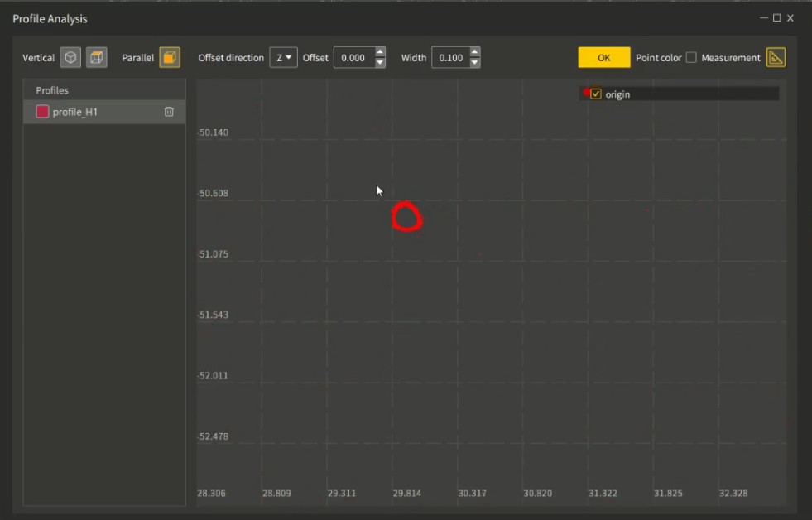This screenshot has width=812, height=520.
Task: Increase the Offset value with up arrow
Action: coord(380,52)
